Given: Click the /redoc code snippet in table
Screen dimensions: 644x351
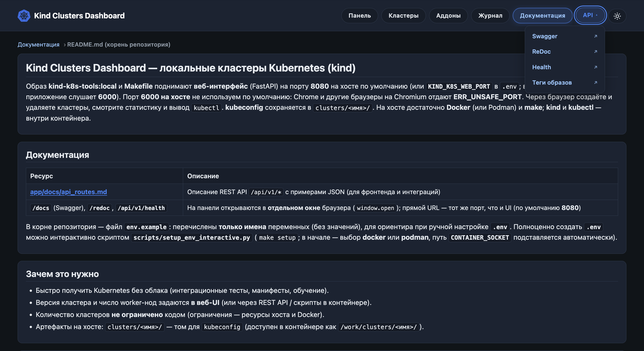Looking at the screenshot, I should tap(100, 208).
